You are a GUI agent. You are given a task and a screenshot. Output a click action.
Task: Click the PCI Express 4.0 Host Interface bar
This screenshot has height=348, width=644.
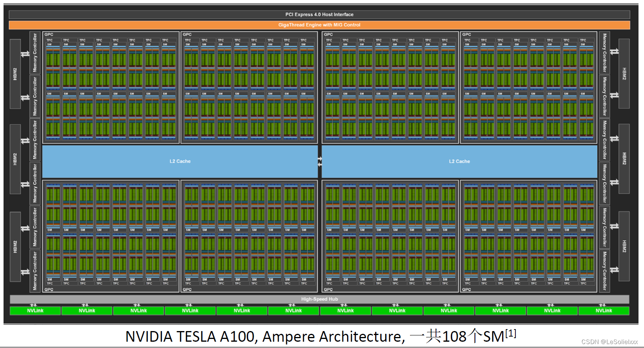(319, 15)
